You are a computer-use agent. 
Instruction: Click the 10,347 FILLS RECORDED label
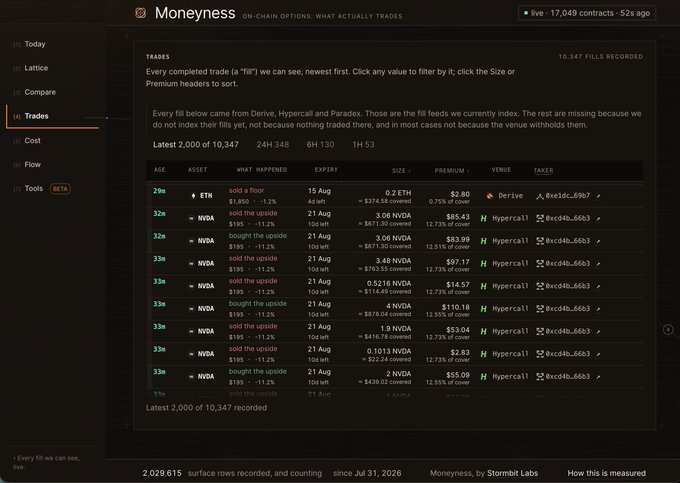pos(601,57)
